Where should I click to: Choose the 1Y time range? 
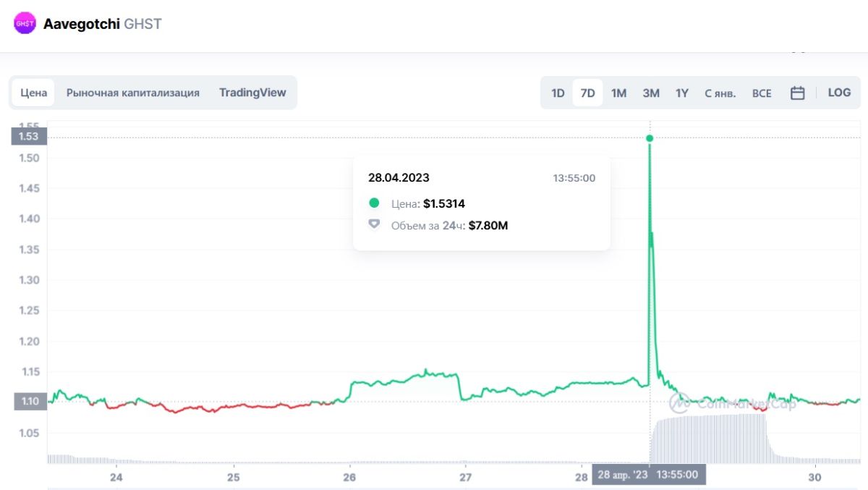click(x=682, y=93)
